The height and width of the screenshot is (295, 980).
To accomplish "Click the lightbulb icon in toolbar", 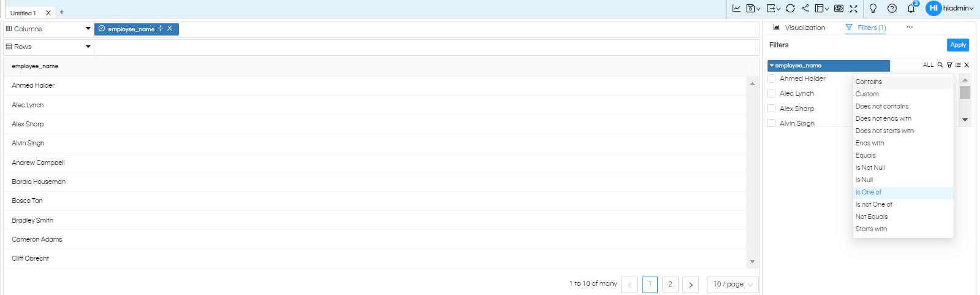I will point(873,9).
